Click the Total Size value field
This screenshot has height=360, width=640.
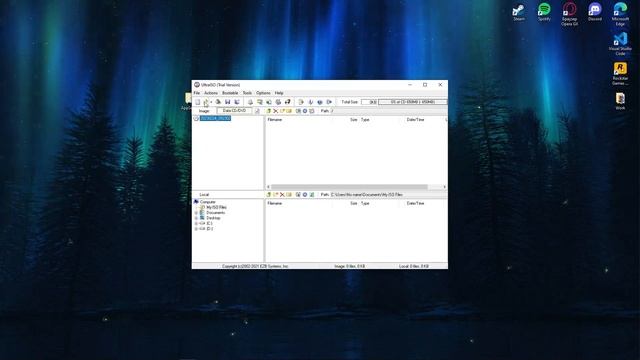tap(369, 102)
